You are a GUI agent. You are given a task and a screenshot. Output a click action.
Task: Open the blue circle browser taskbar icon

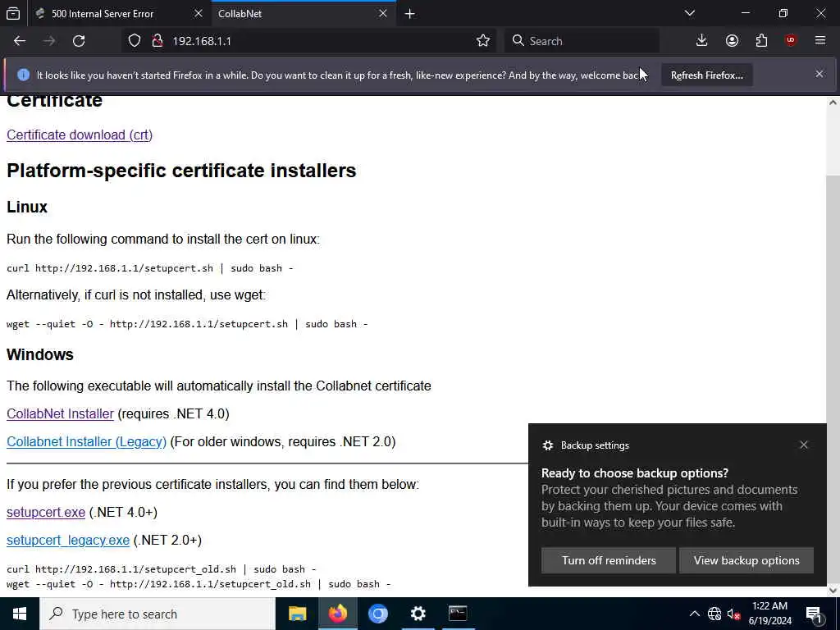click(377, 614)
